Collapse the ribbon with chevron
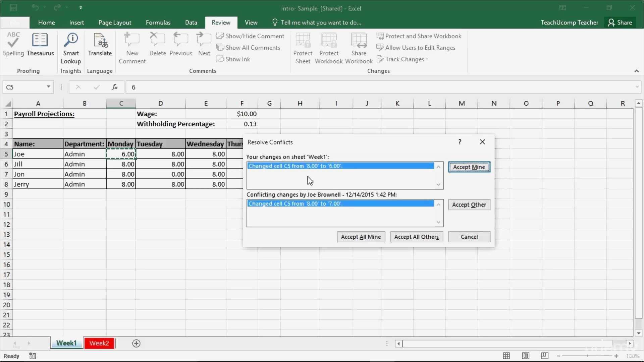Viewport: 644px width, 362px height. pos(636,71)
